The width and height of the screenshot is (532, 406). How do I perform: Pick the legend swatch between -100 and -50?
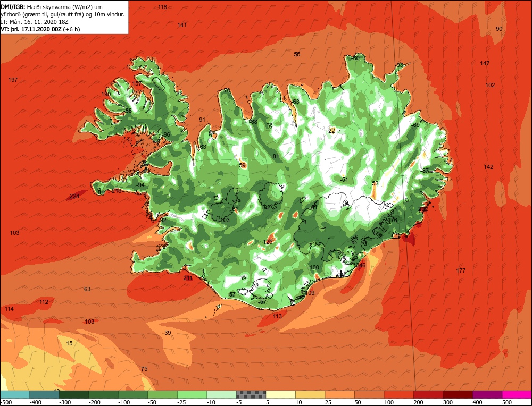pyautogui.click(x=133, y=394)
